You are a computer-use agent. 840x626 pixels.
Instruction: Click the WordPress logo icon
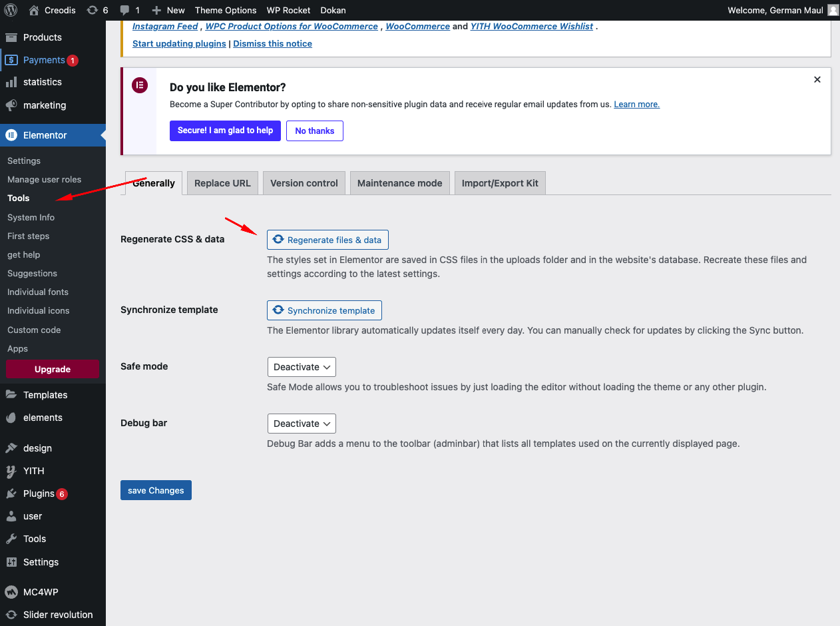coord(11,10)
